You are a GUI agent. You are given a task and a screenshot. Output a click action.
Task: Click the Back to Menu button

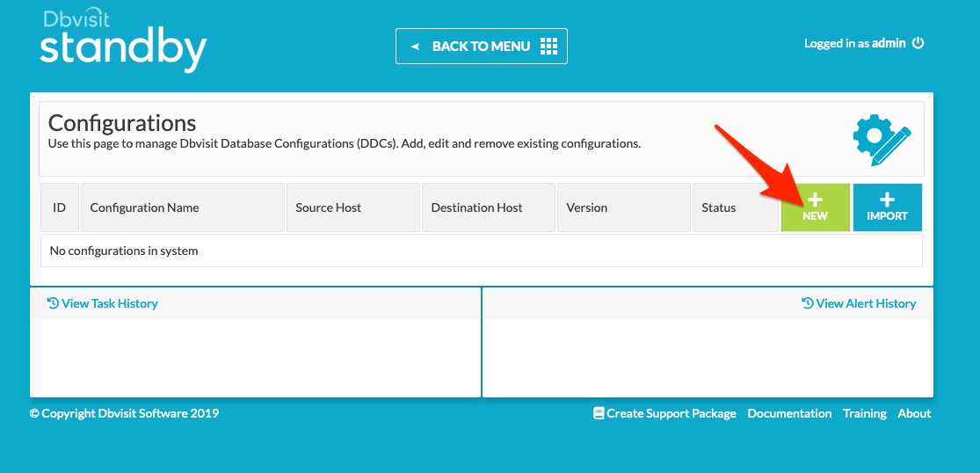[482, 47]
